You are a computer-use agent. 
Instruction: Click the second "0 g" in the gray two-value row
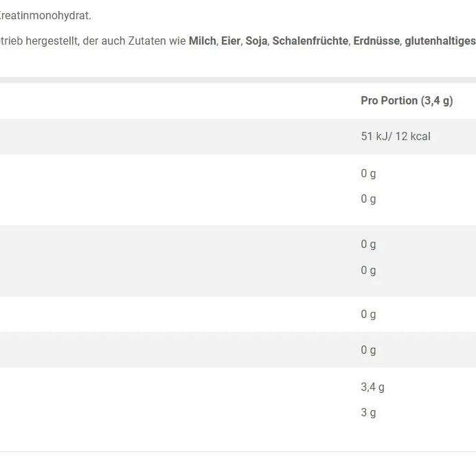tap(368, 270)
